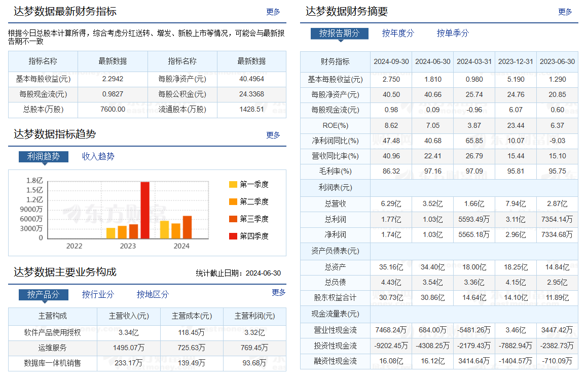Click the 基本每股收益 value 2.2942
The image size is (588, 376).
tap(113, 79)
